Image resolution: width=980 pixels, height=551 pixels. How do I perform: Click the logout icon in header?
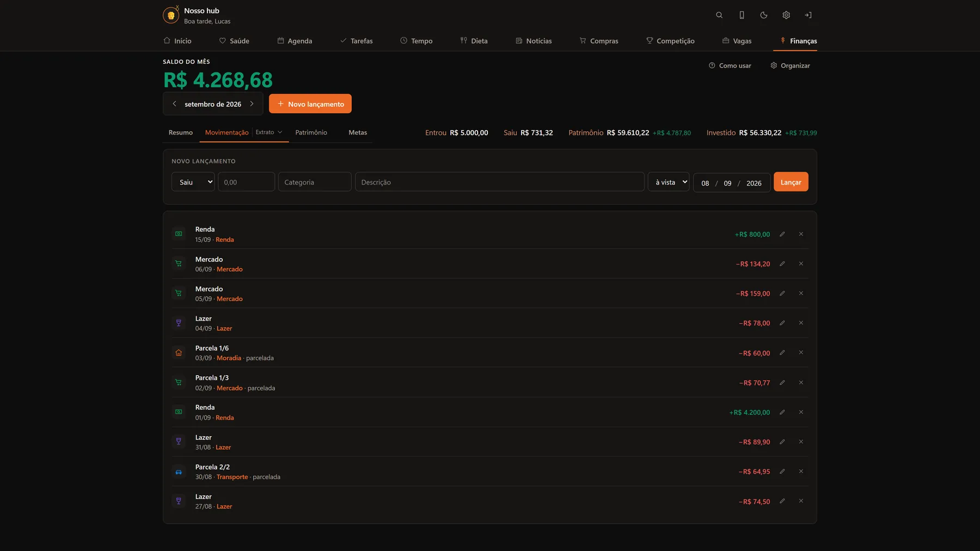tap(808, 15)
